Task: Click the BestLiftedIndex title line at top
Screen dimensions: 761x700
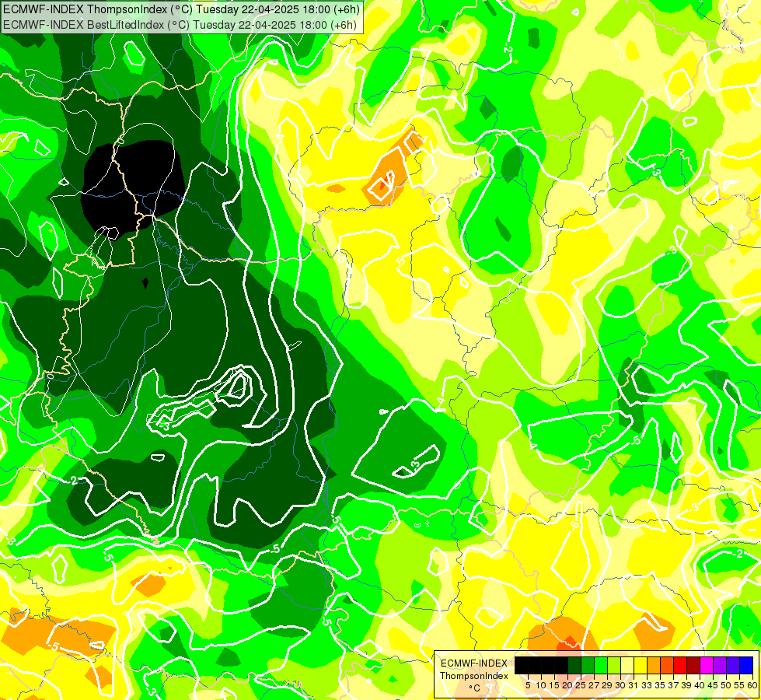Action: tap(180, 25)
